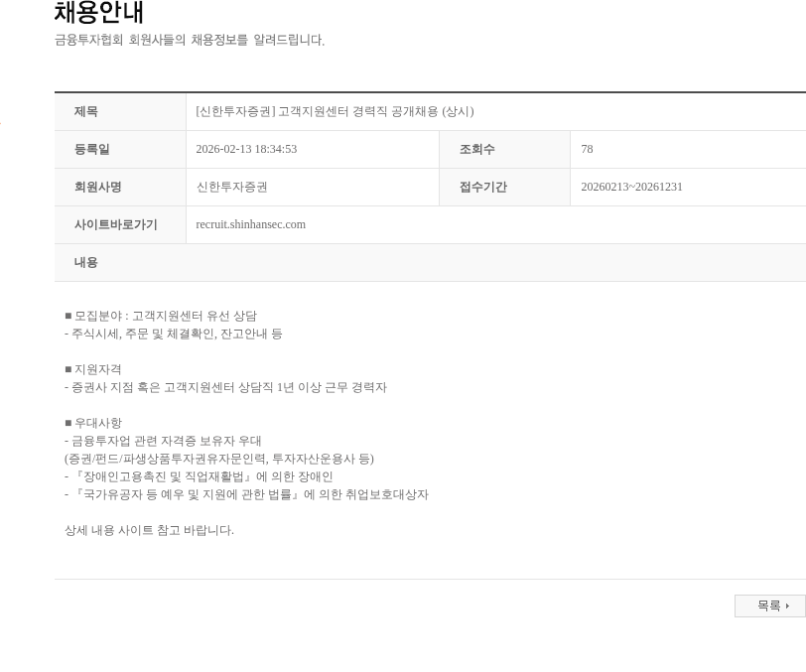This screenshot has height=672, width=806.
Task: Click the 제목 label cell
Action: click(120, 111)
